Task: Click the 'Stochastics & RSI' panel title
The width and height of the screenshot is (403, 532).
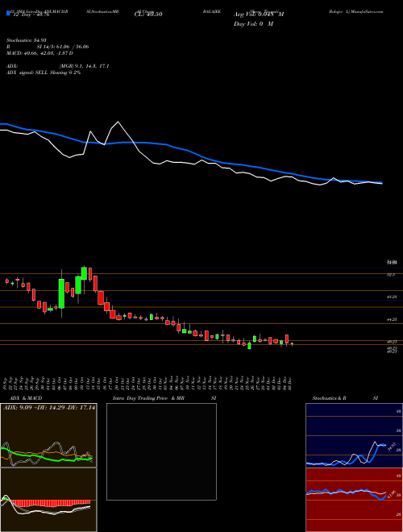Action: coord(345,398)
